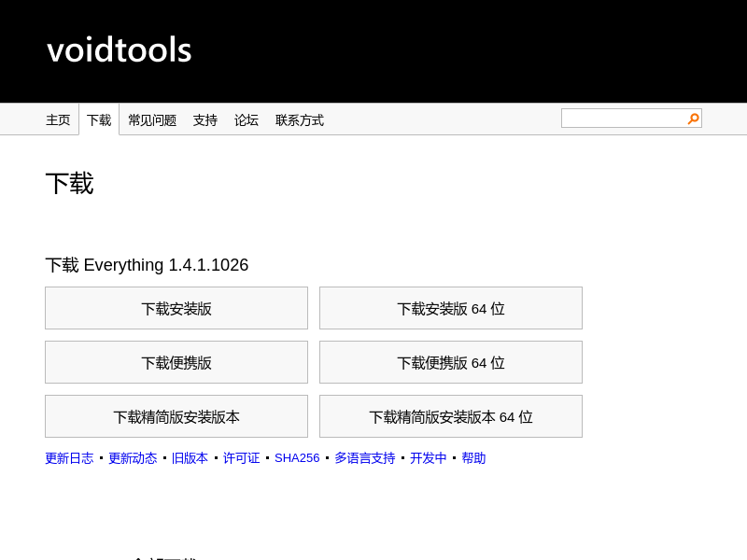Screen dimensions: 747x560
Task: Download 精简版安装版本 64 位 installer
Action: click(x=451, y=416)
